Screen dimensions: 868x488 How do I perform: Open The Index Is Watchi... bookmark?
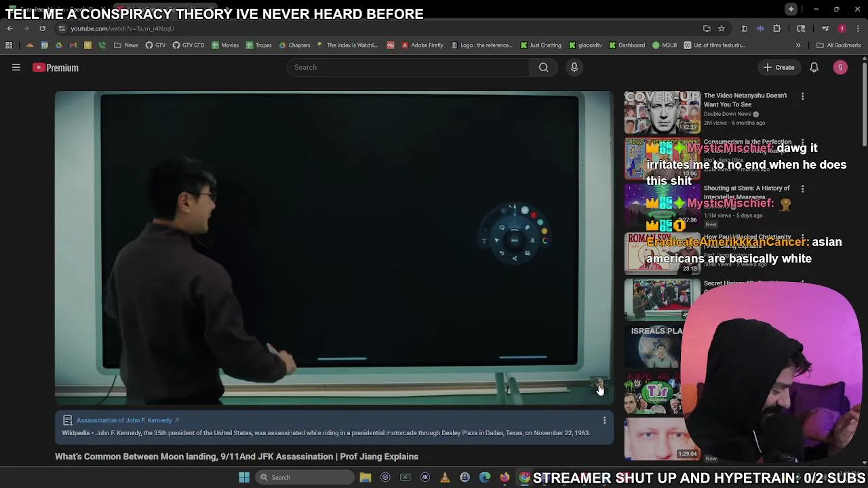click(347, 45)
